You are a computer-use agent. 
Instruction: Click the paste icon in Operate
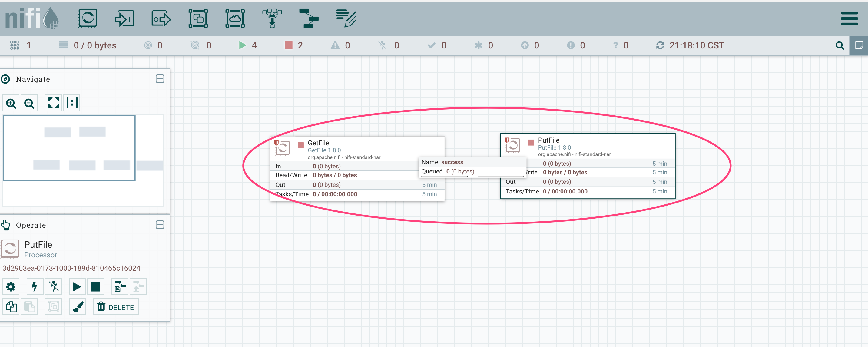pyautogui.click(x=29, y=306)
